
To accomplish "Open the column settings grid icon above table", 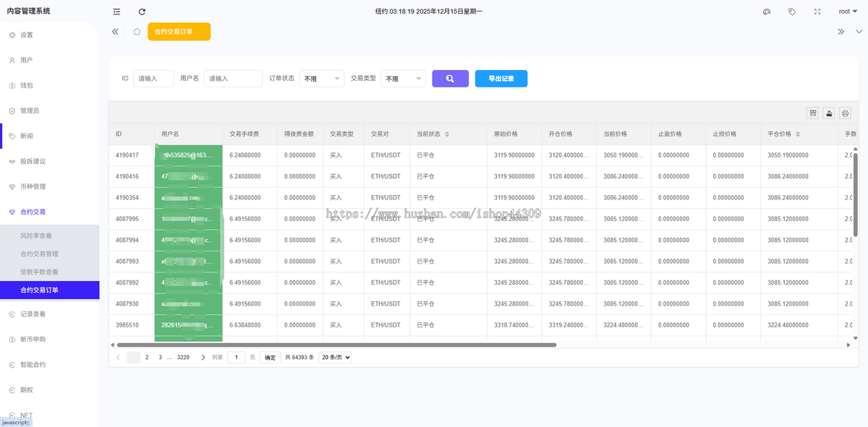I will 812,113.
